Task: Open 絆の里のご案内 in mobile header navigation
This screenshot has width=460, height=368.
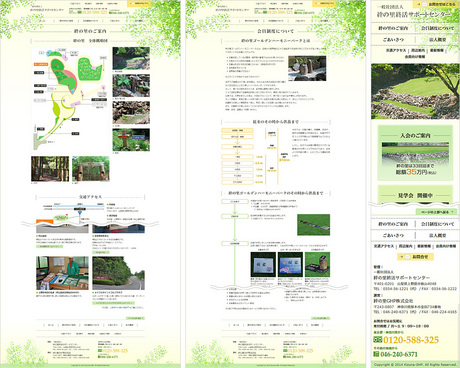Action: click(393, 28)
